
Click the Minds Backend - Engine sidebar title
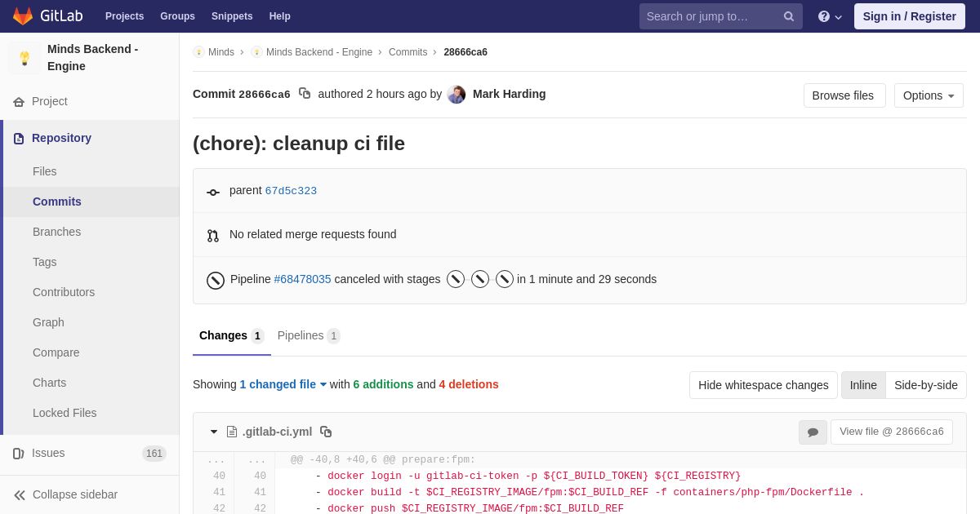coord(93,58)
